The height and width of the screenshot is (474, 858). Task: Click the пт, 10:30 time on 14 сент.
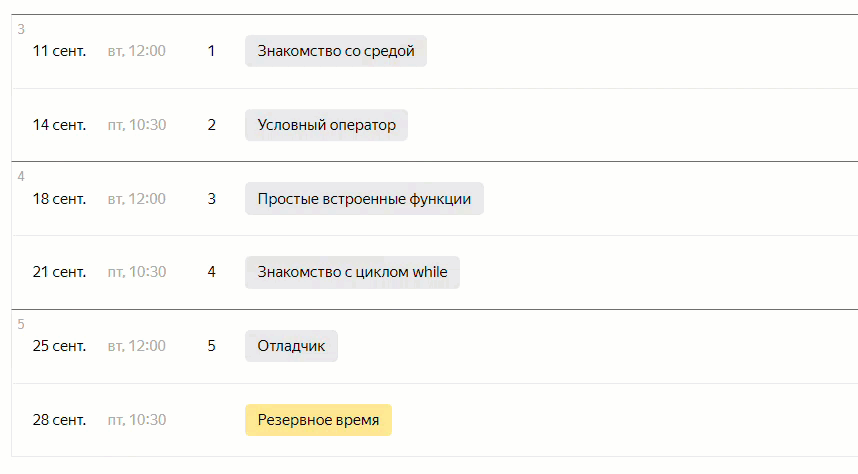click(x=136, y=125)
